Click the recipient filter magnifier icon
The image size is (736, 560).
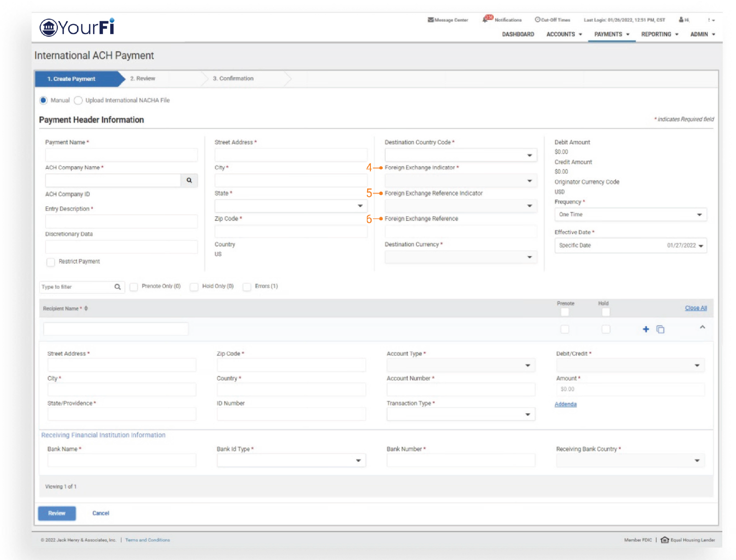(x=117, y=287)
